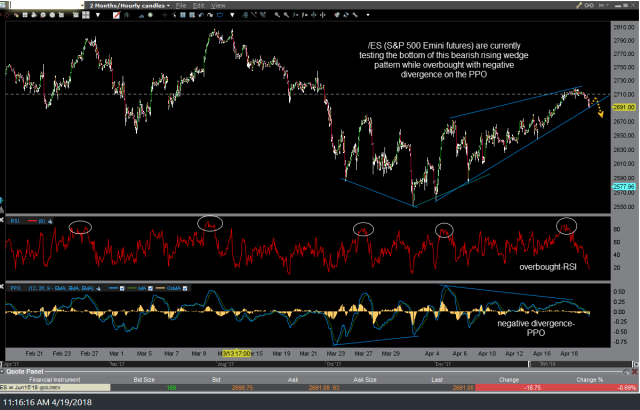Toggle the blue PPO line checkbox
Viewport: 640px width, 410px height.
click(x=122, y=288)
